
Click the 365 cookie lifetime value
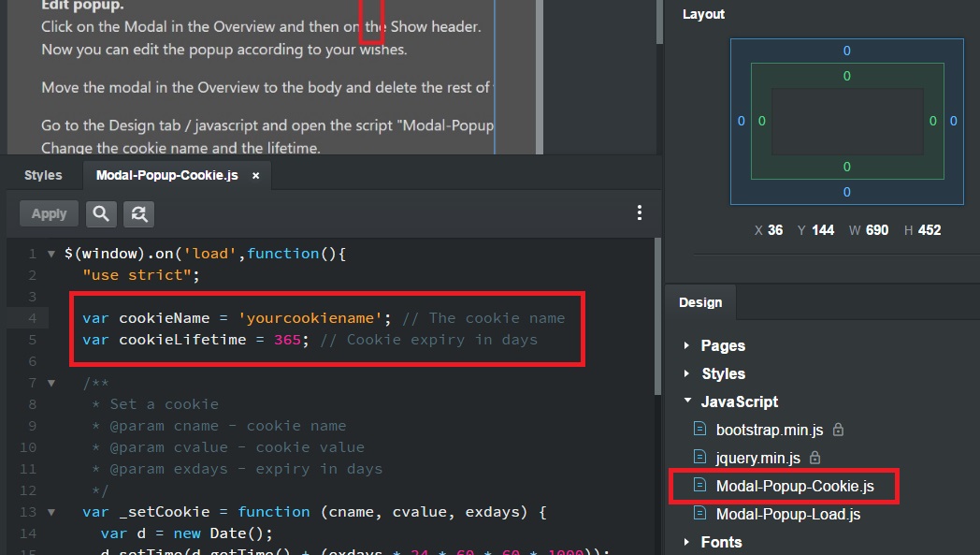click(x=287, y=340)
